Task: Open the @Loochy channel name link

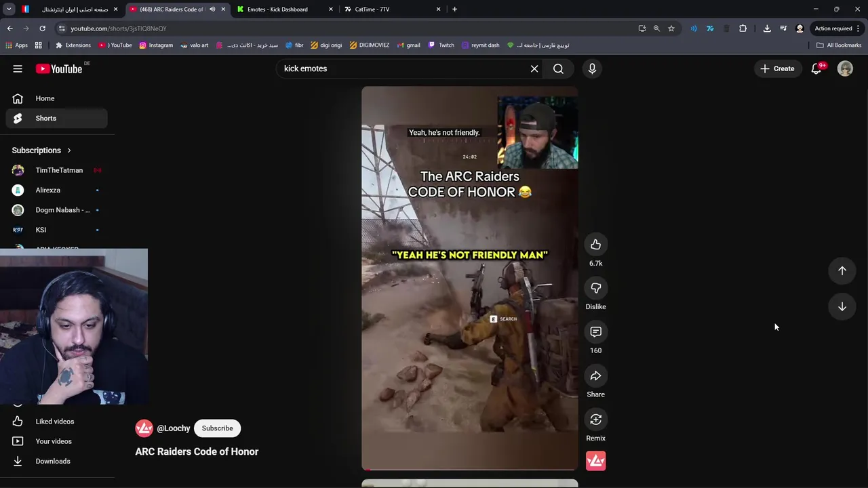Action: click(x=174, y=428)
